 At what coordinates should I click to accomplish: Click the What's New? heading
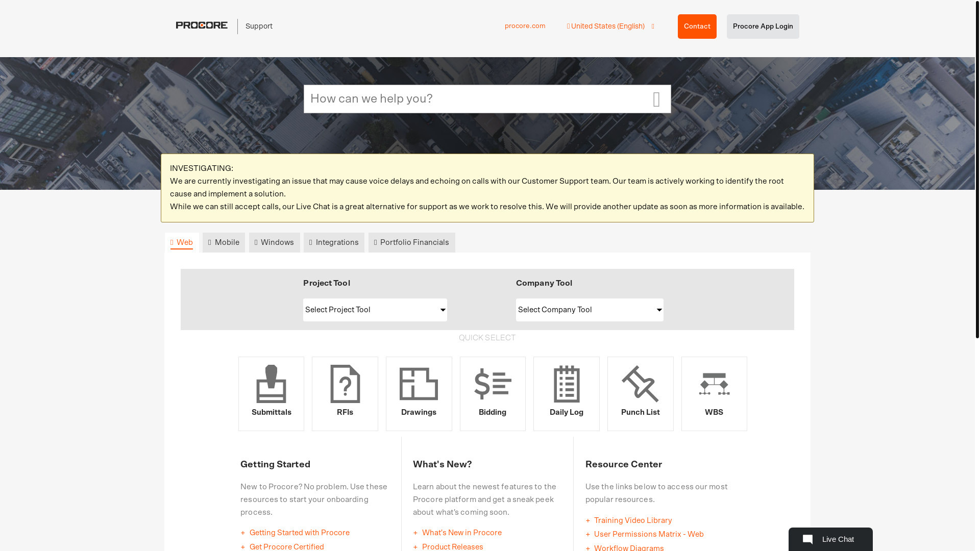(x=443, y=464)
